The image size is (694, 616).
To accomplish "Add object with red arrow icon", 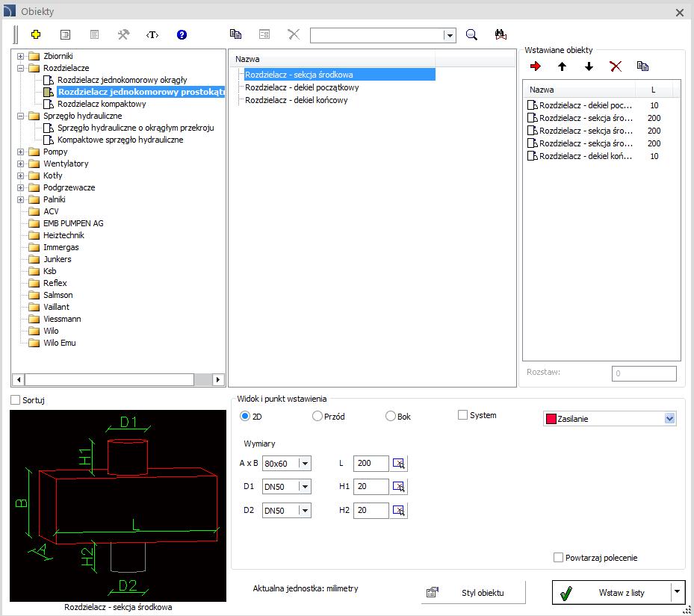I will [x=536, y=66].
